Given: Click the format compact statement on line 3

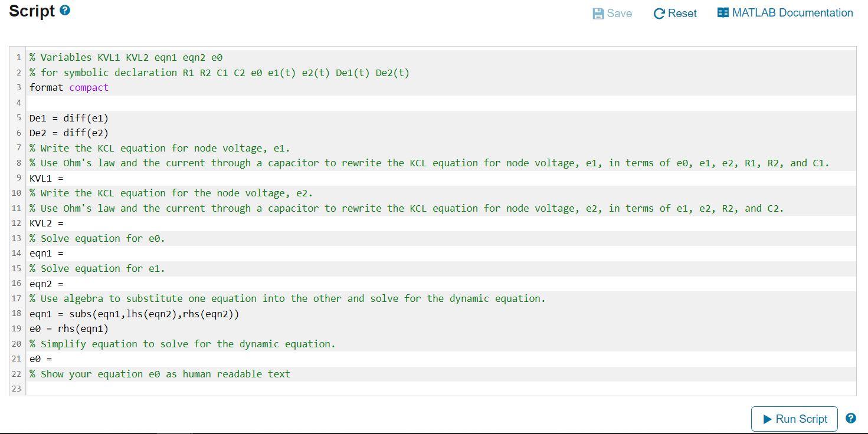Looking at the screenshot, I should pos(67,87).
